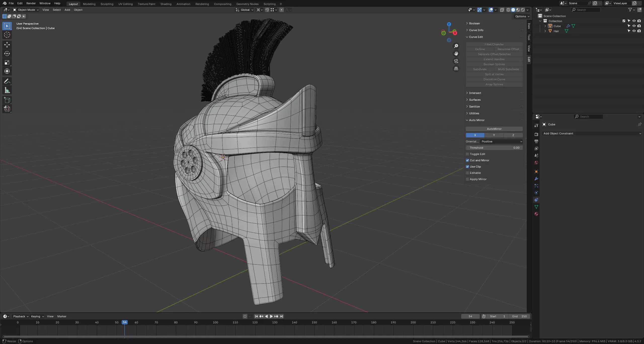Toggle camera view icon in viewport
The image size is (644, 344).
[x=456, y=61]
